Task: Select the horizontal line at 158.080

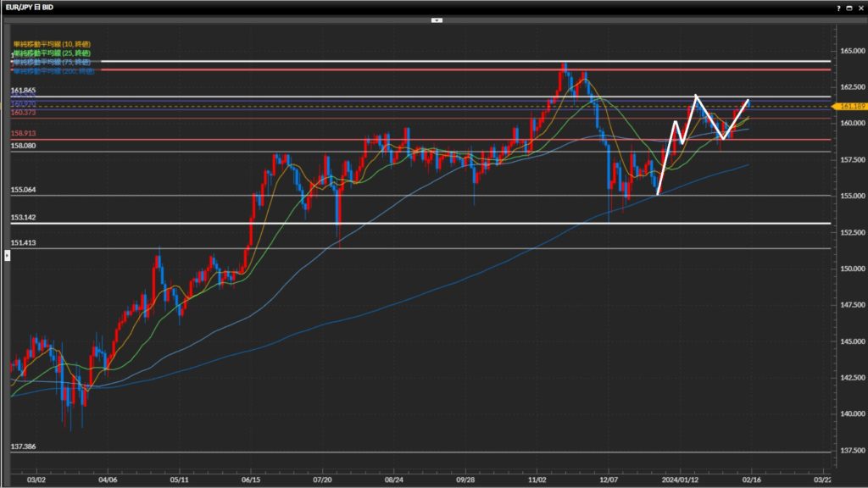Action: pyautogui.click(x=424, y=152)
